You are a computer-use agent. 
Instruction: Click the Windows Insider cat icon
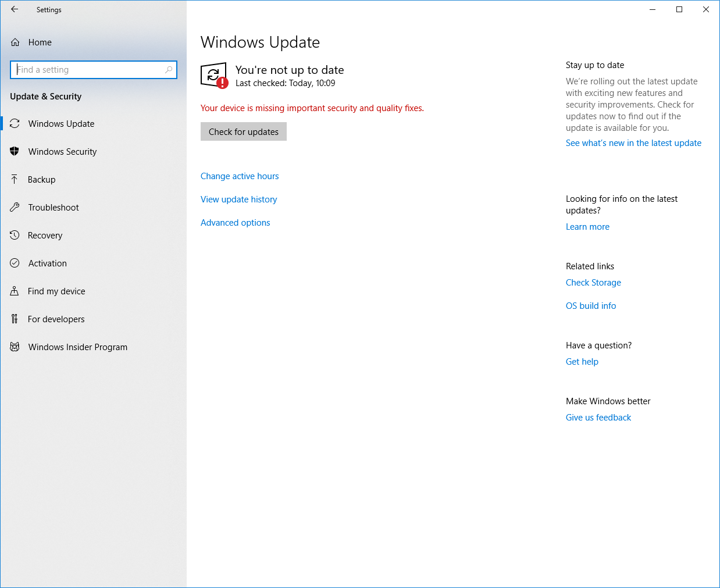pyautogui.click(x=15, y=347)
